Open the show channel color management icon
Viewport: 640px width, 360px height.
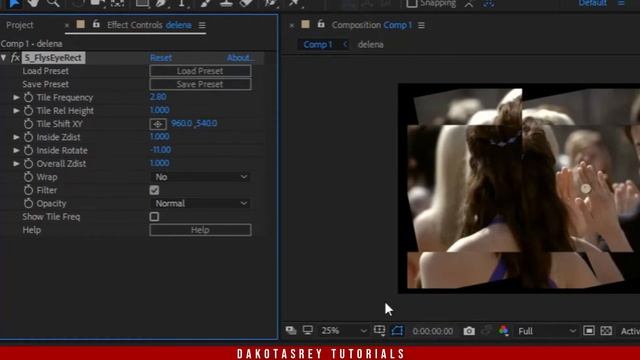pos(504,331)
